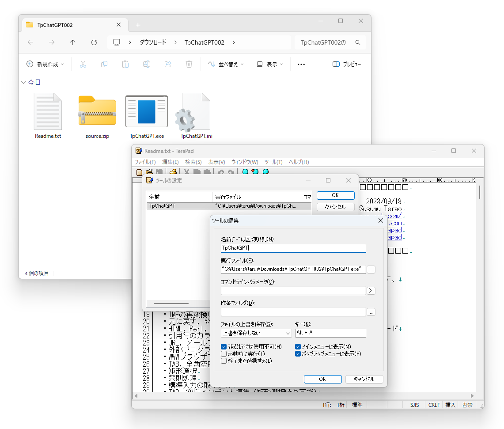This screenshot has width=504, height=429.
Task: Open a file via TeraPad's folder toolbar icon
Action: pyautogui.click(x=149, y=171)
